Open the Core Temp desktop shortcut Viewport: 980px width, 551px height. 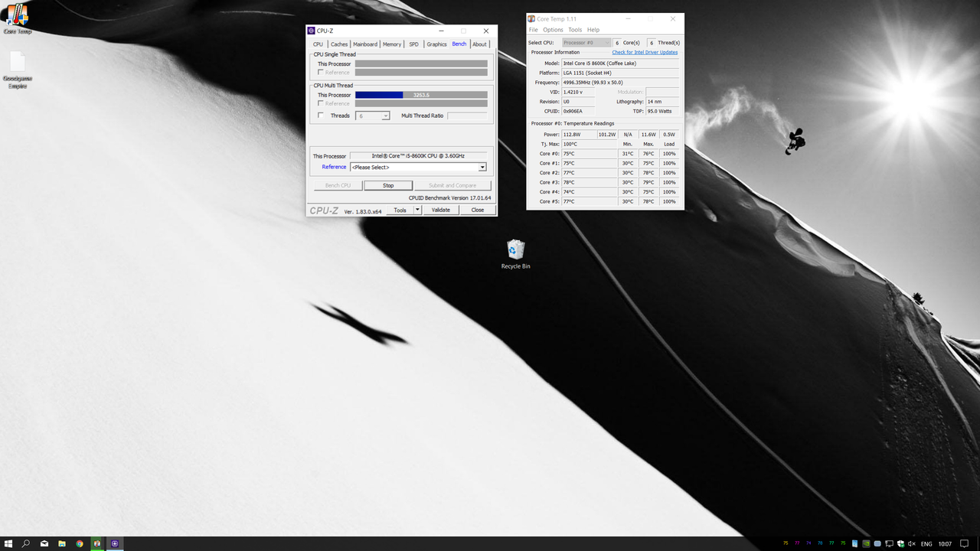click(17, 19)
